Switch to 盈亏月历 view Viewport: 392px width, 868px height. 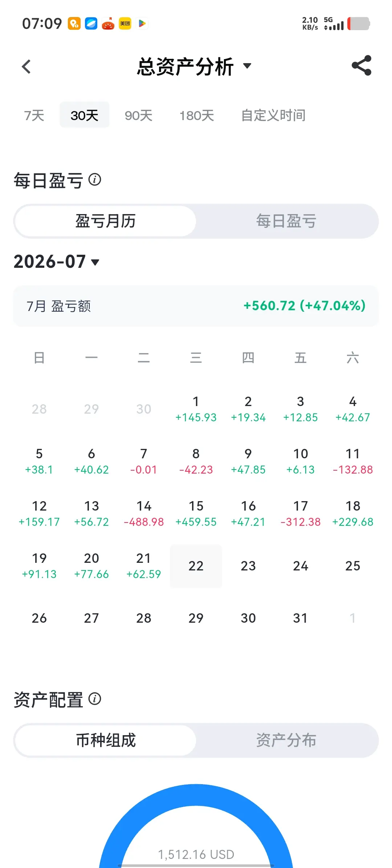[106, 221]
